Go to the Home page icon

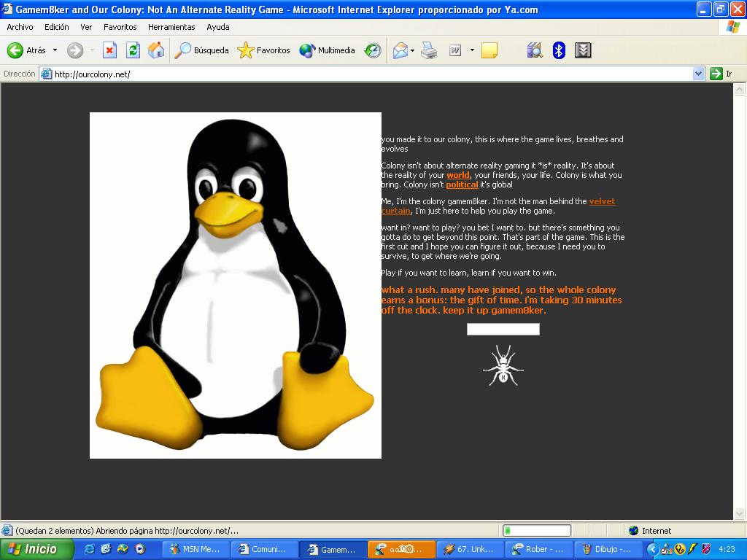156,50
